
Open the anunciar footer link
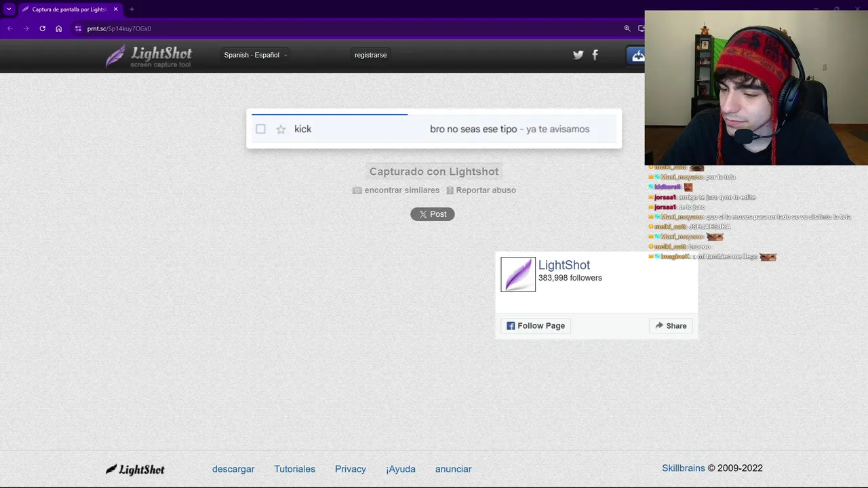[453, 469]
